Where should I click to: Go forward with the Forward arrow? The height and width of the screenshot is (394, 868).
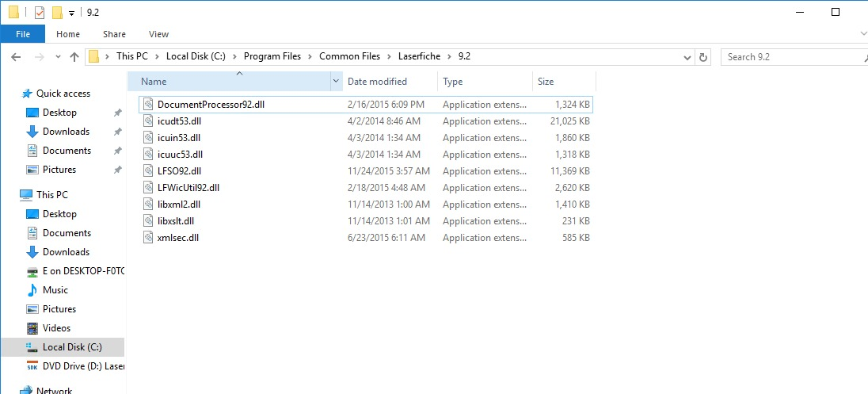click(x=40, y=57)
